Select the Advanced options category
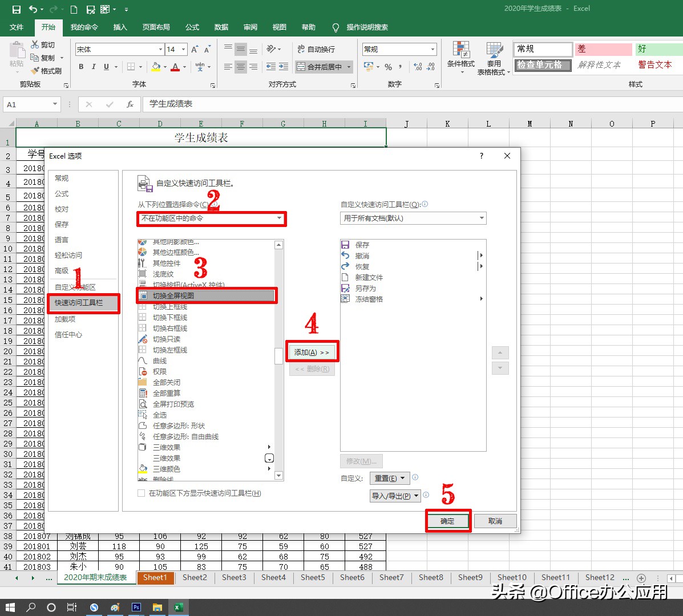The width and height of the screenshot is (683, 616). click(x=62, y=270)
